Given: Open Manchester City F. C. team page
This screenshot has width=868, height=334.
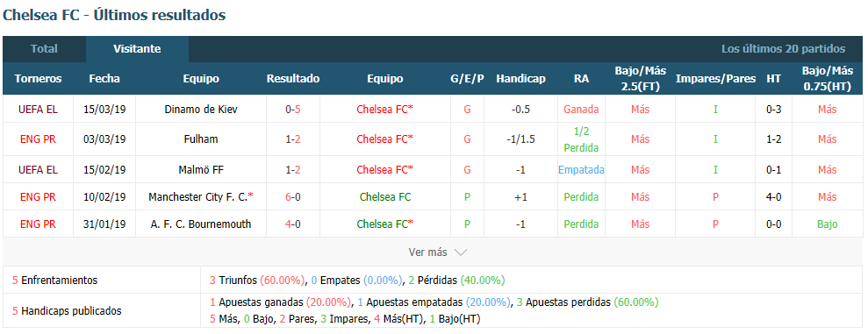Looking at the screenshot, I should pos(201,197).
